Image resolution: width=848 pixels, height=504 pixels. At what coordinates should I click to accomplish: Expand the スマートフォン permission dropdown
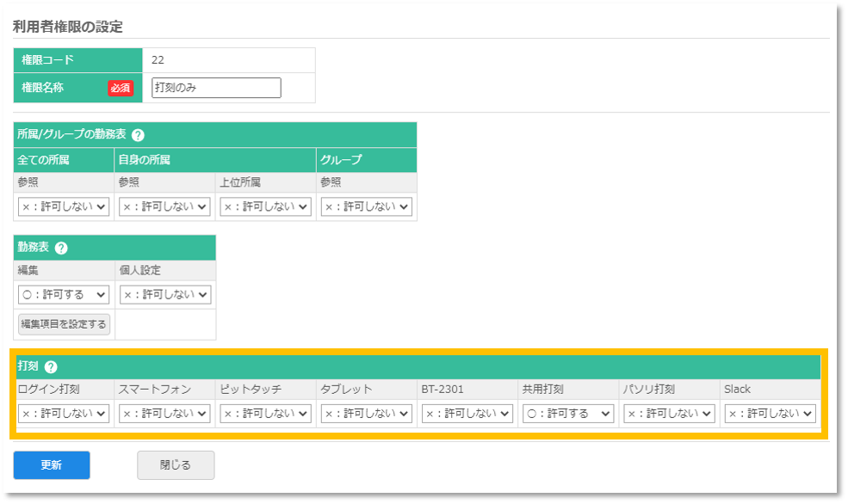164,414
